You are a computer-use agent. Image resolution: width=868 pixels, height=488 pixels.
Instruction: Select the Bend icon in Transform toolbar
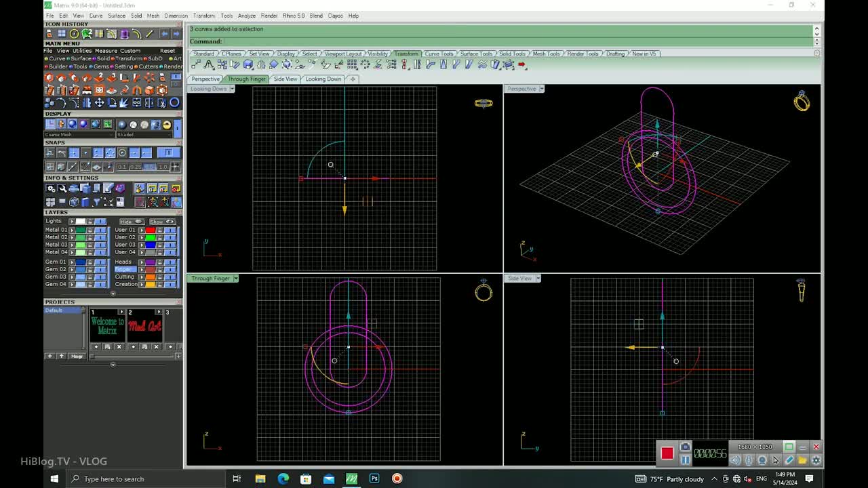[430, 65]
